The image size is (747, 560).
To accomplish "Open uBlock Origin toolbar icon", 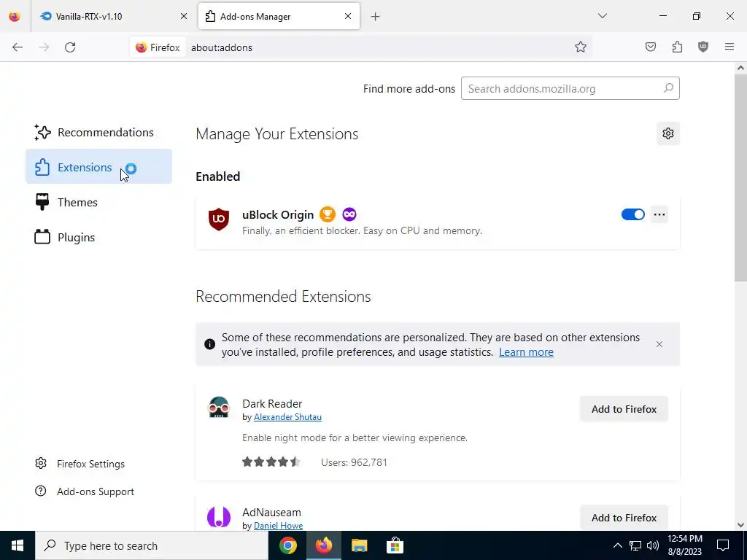I will [703, 47].
